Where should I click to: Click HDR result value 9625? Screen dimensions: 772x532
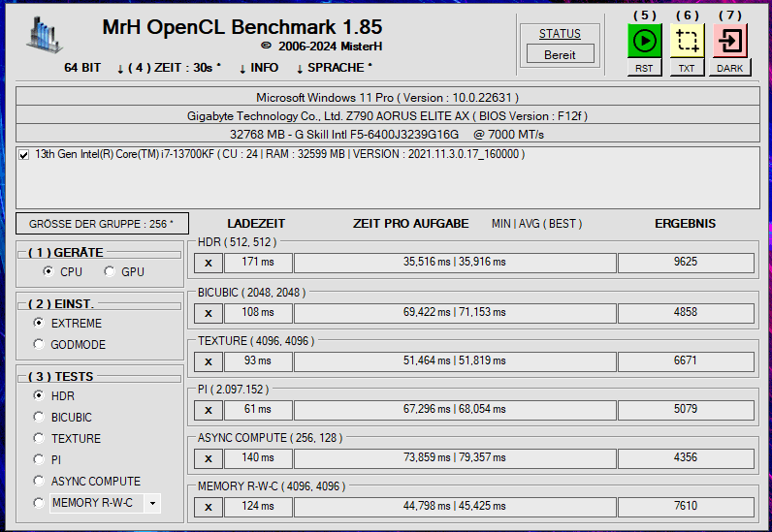pyautogui.click(x=686, y=263)
